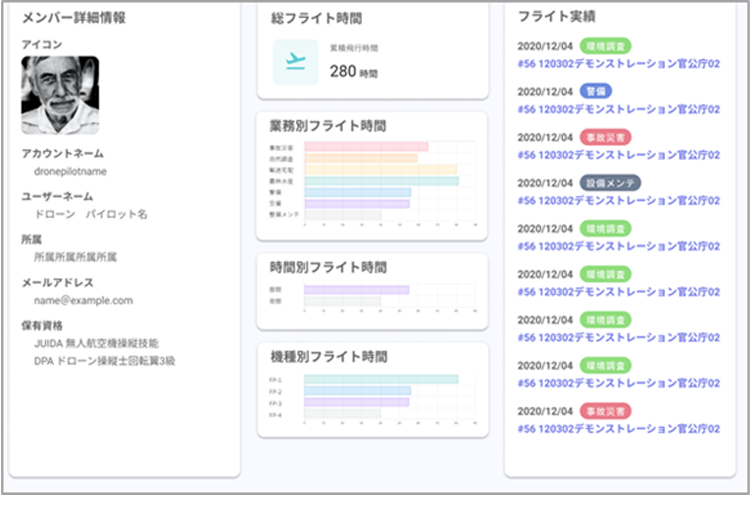Click the 機種別フライト時間 card title

pos(329,357)
